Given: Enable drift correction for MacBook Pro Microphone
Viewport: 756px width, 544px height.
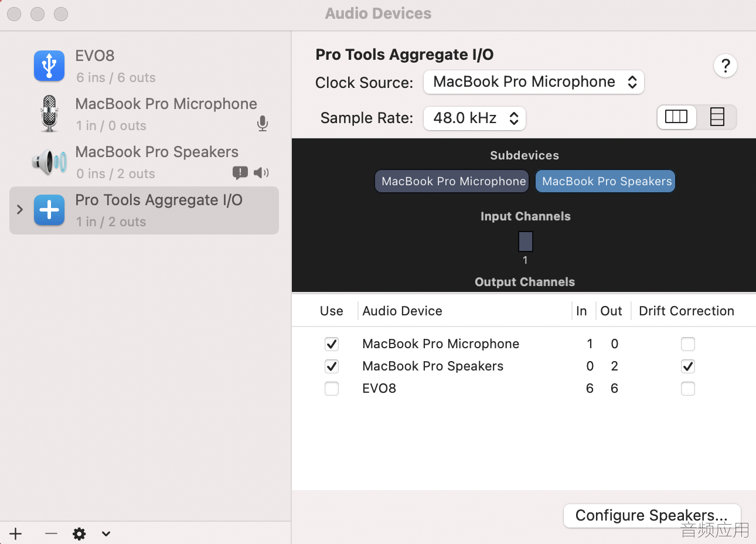Looking at the screenshot, I should click(688, 344).
